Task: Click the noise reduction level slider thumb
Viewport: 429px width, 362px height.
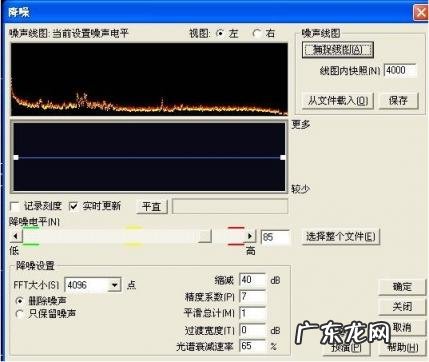Action: pos(205,237)
